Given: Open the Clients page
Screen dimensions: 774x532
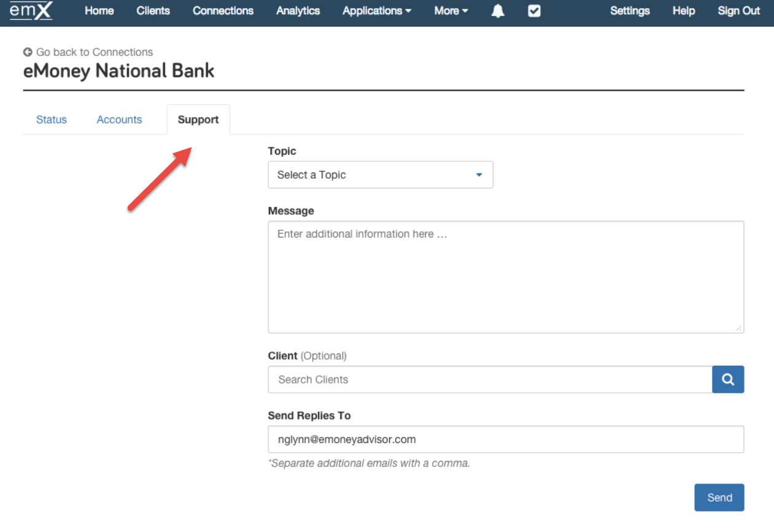Looking at the screenshot, I should [x=153, y=10].
